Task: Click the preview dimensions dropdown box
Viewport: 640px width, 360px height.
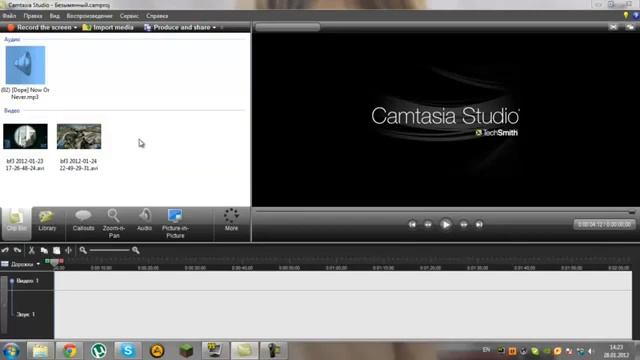Action: (x=287, y=27)
